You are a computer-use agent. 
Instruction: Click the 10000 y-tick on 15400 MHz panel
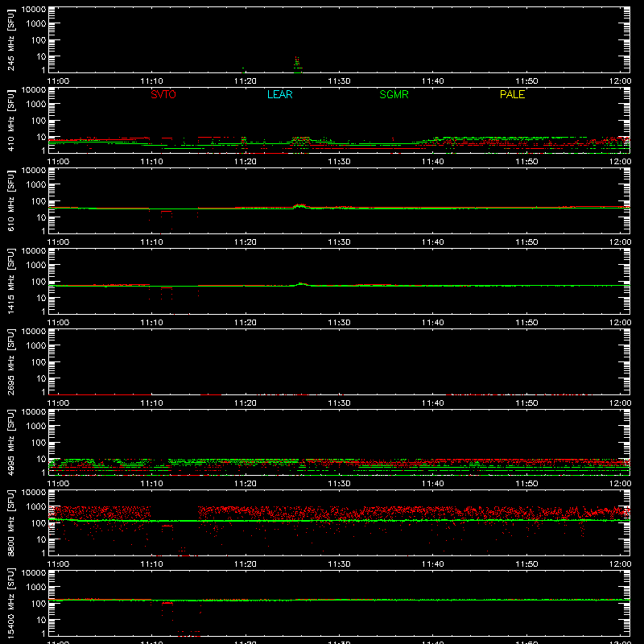[x=34, y=573]
